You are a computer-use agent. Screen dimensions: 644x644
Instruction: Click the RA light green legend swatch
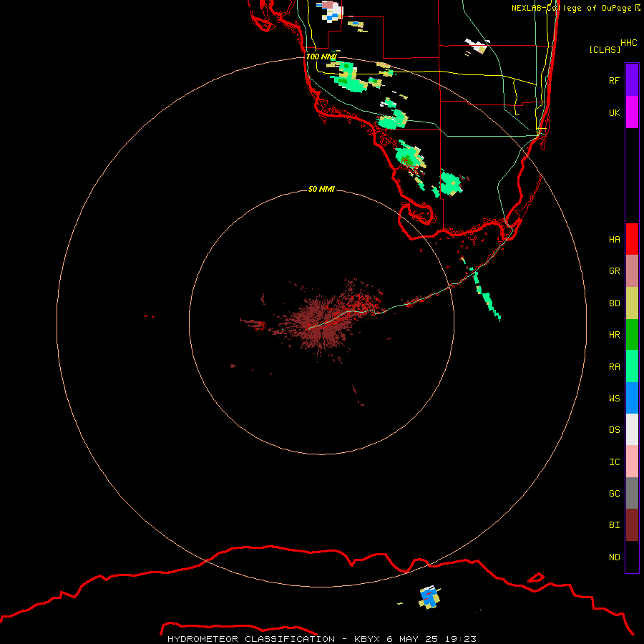coord(632,366)
